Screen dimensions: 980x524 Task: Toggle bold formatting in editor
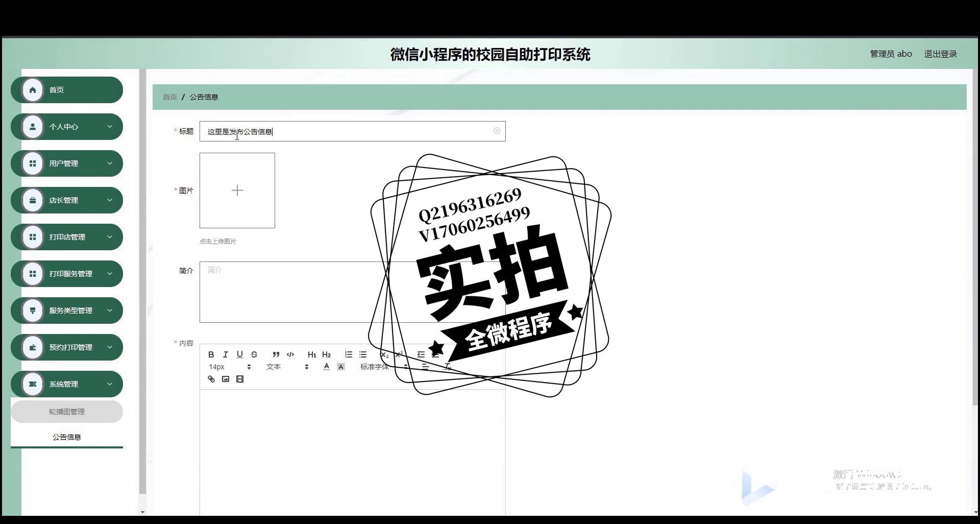(211, 354)
